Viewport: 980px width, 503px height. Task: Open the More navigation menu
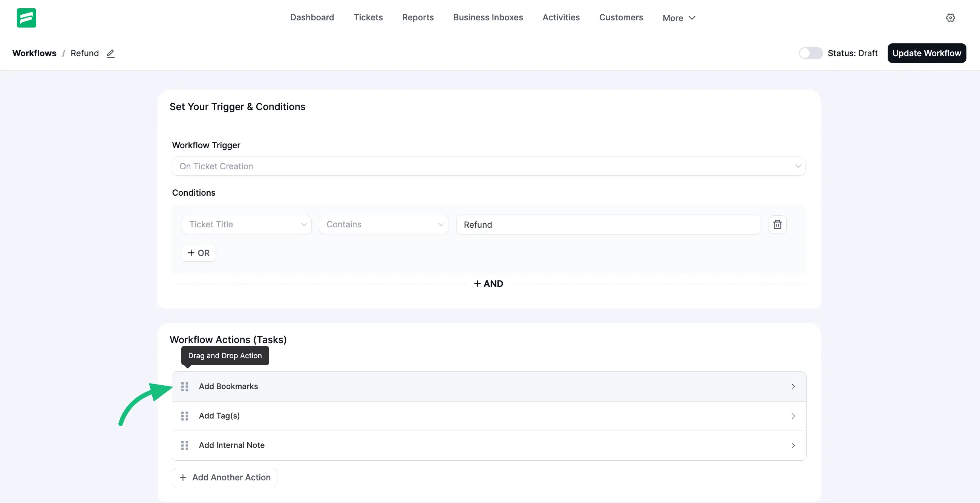679,17
